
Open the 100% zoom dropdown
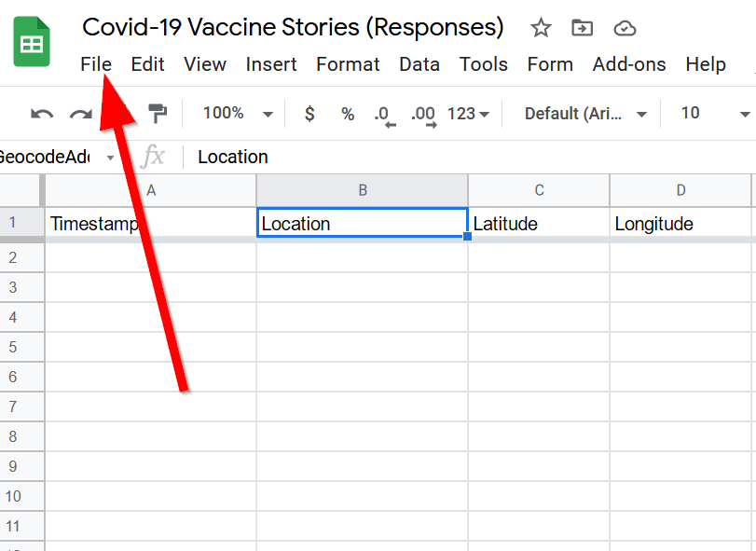click(237, 114)
